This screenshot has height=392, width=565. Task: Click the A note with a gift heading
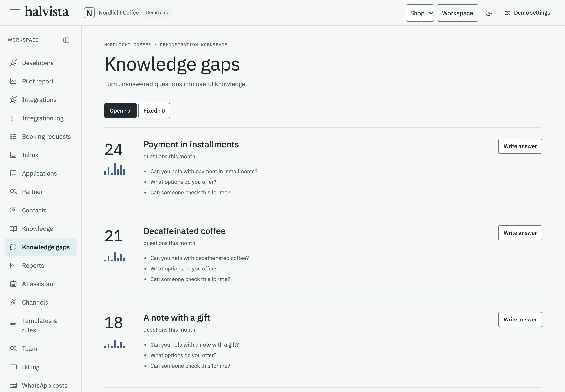(x=177, y=318)
